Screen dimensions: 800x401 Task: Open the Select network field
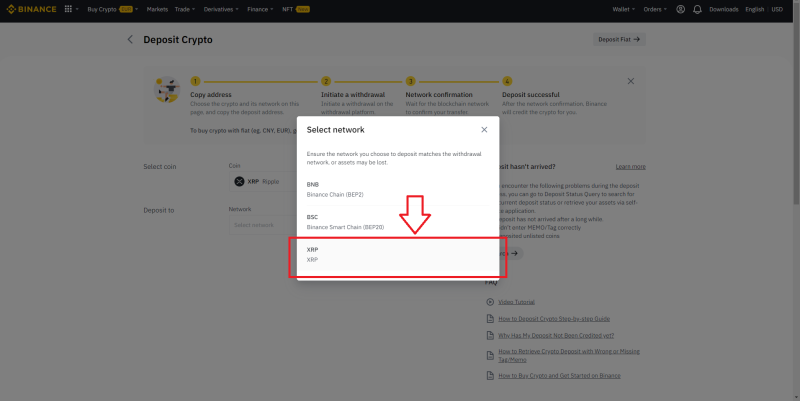point(263,225)
